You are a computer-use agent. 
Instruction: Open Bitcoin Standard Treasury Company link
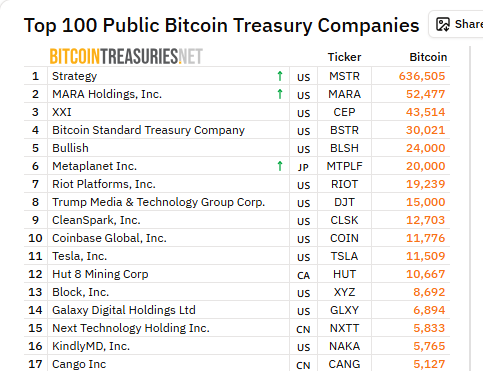tap(148, 130)
